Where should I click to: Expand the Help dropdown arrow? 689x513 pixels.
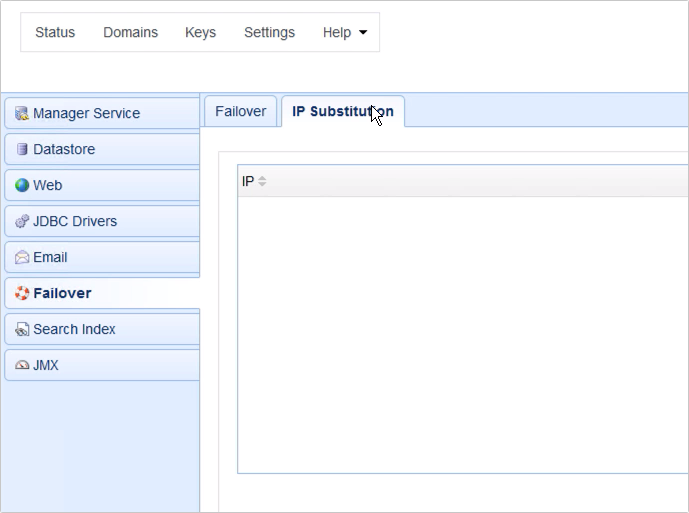pos(363,33)
